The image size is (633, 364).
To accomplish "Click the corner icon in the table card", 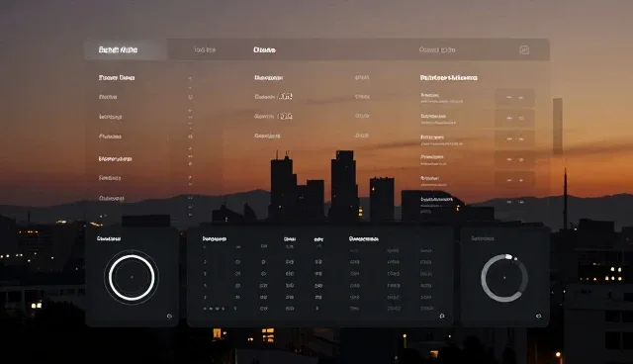I will pos(442,316).
